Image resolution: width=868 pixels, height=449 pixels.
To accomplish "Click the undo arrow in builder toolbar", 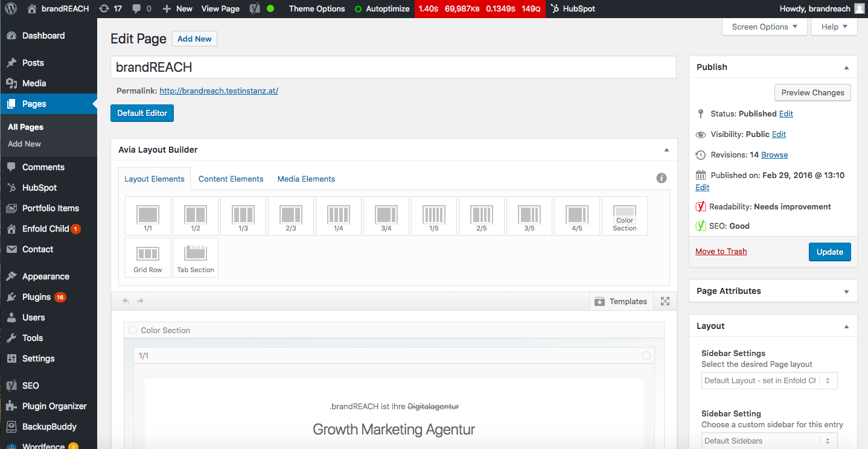I will point(126,301).
